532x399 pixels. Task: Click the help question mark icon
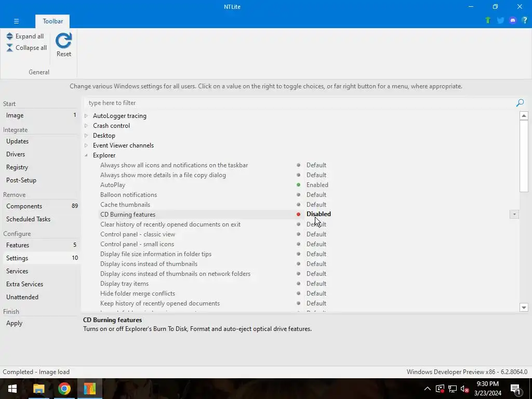point(525,20)
